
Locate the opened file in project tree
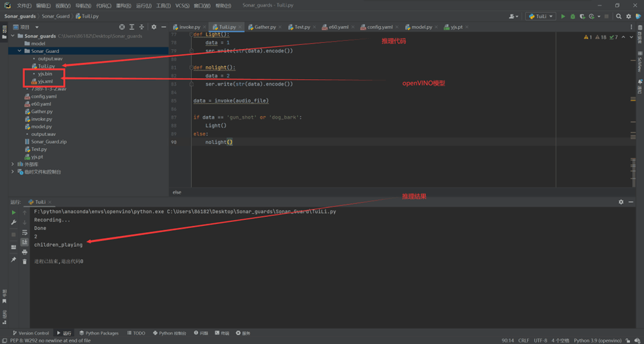coord(121,27)
